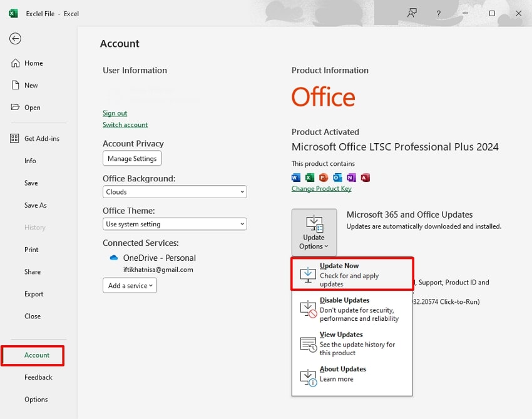
Task: Go to Save As in sidebar
Action: click(36, 205)
